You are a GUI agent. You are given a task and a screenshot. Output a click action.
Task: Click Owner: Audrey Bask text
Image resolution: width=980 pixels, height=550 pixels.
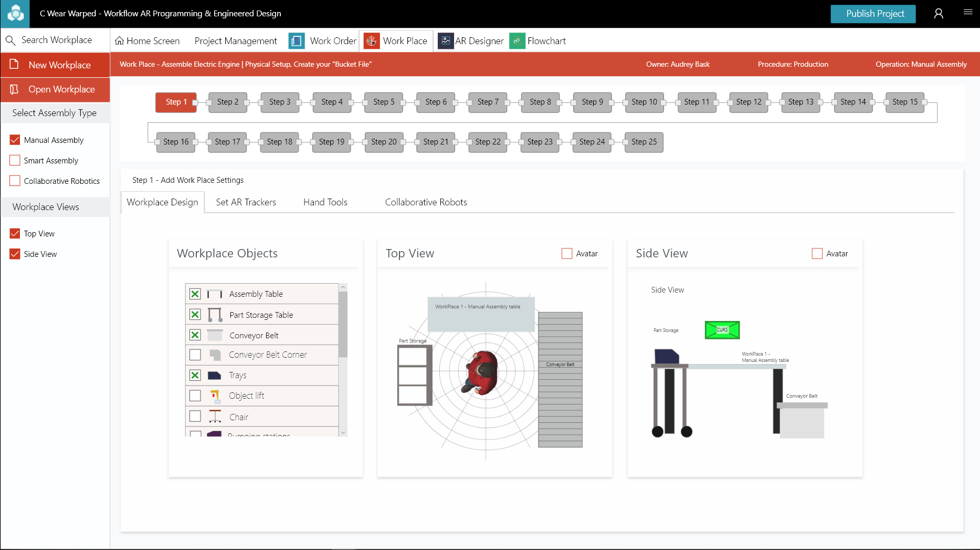(678, 64)
